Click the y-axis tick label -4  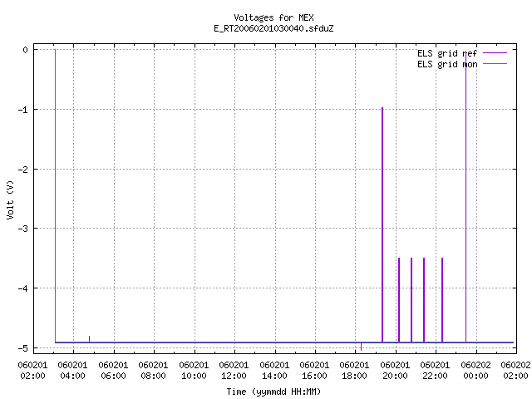(23, 288)
